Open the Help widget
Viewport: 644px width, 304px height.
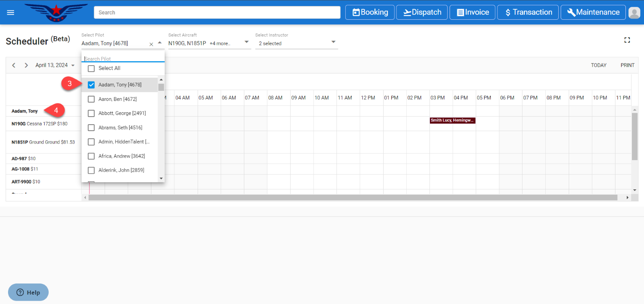tap(28, 292)
